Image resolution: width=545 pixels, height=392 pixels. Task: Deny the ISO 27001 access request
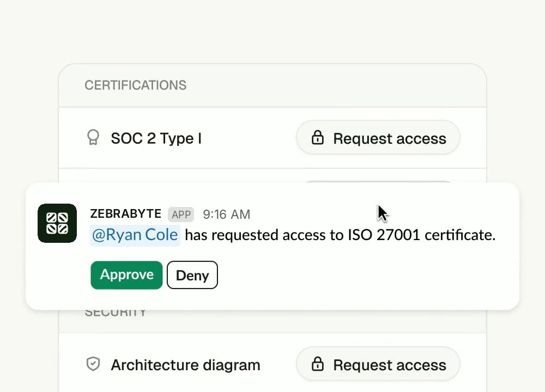pyautogui.click(x=192, y=275)
